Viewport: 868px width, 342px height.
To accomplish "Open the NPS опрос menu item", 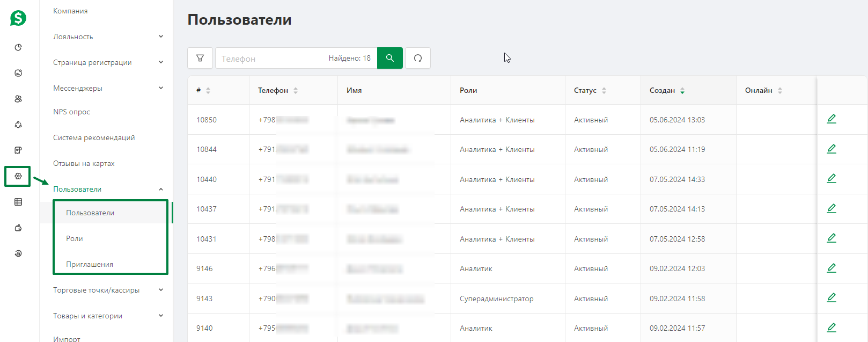I will (x=71, y=112).
